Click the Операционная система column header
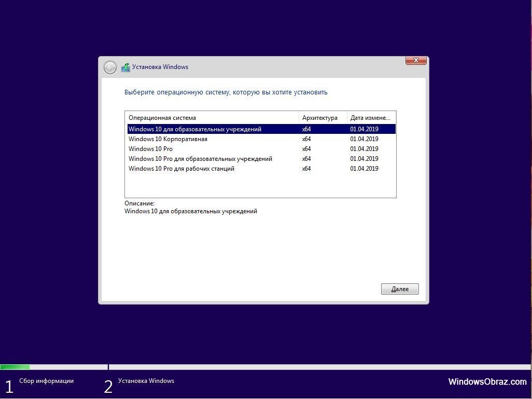This screenshot has width=532, height=399. [x=212, y=118]
